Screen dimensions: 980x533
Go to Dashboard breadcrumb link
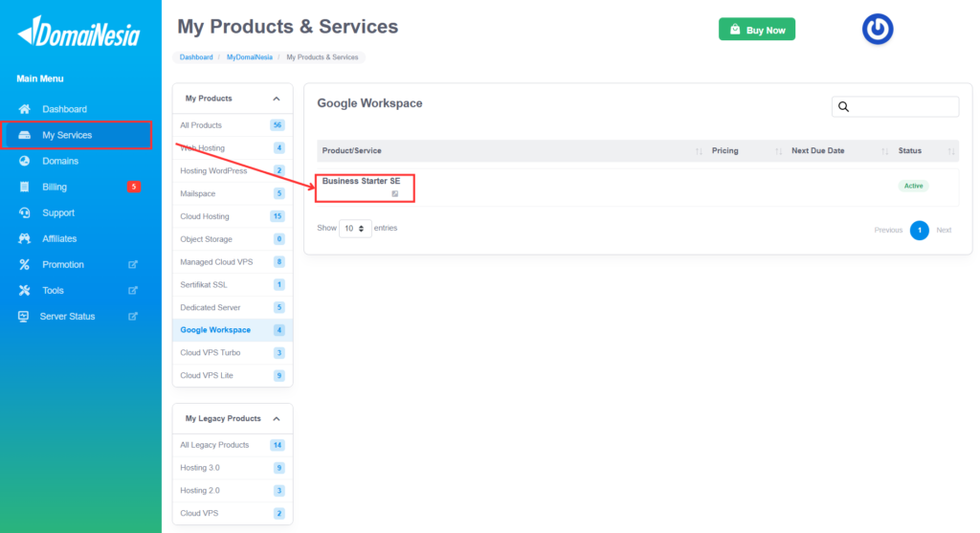[x=196, y=56]
